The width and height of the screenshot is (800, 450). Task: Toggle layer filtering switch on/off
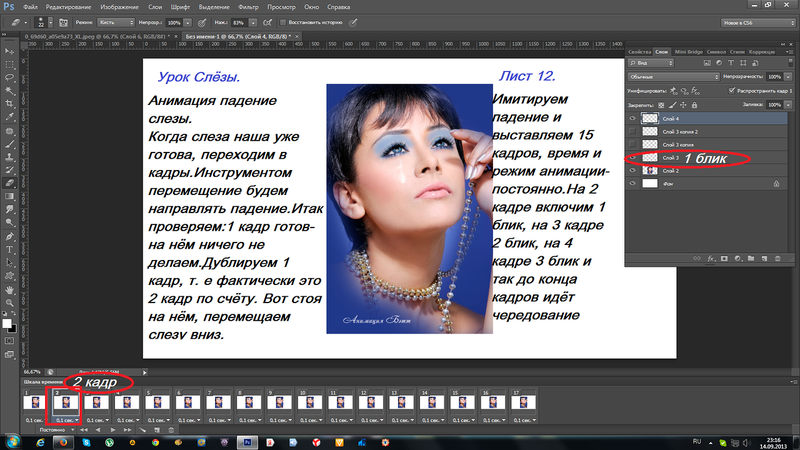791,63
